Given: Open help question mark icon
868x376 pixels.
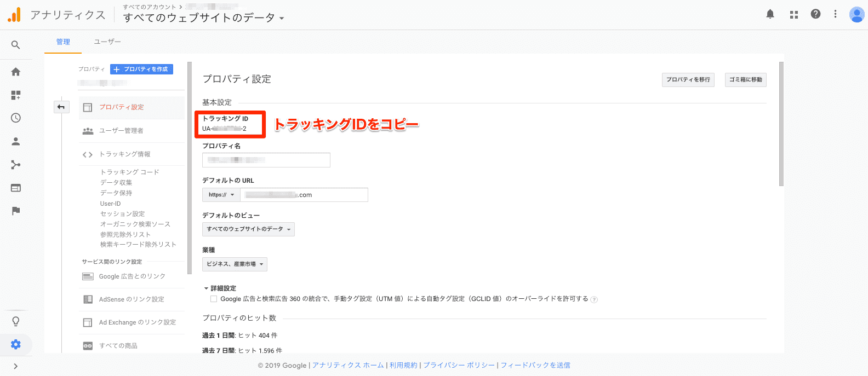Looking at the screenshot, I should coord(815,14).
